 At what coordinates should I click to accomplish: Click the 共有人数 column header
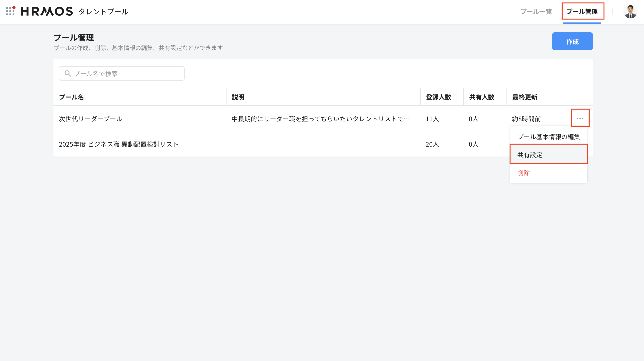point(482,97)
